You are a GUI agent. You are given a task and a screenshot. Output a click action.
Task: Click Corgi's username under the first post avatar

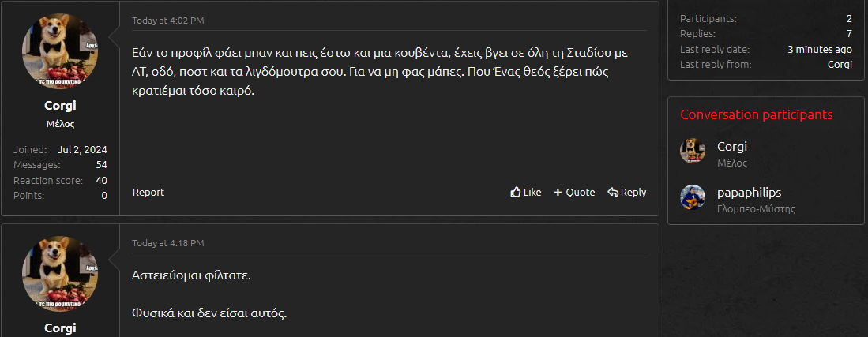[x=60, y=106]
